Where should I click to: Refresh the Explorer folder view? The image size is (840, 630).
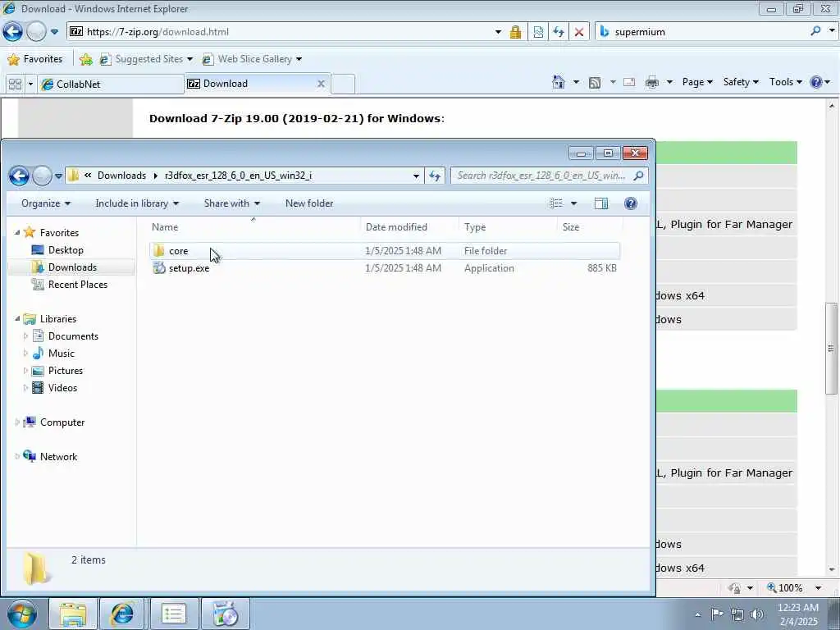click(x=435, y=176)
